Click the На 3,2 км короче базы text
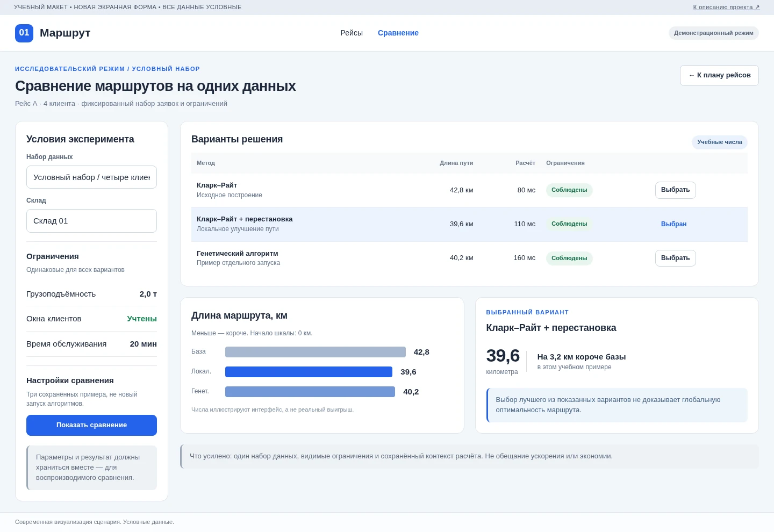Image resolution: width=774 pixels, height=532 pixels. (x=582, y=357)
